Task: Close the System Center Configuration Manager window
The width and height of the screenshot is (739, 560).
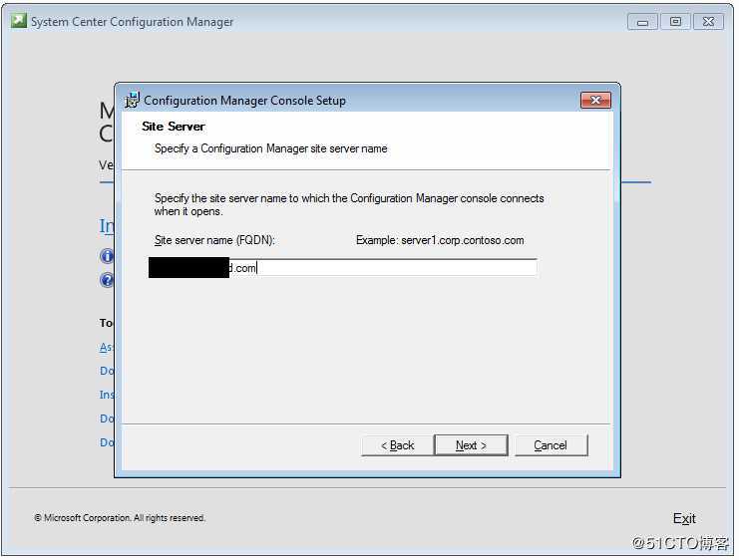Action: [x=708, y=22]
